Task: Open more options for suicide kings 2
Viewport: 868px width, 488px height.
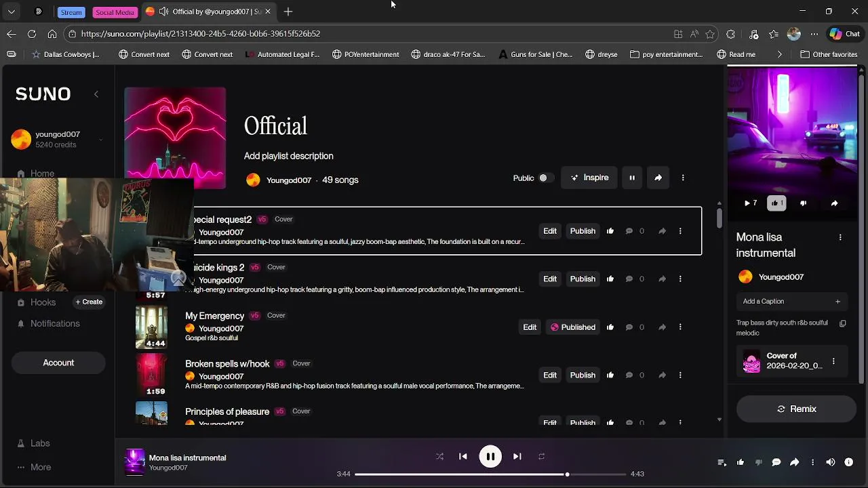Action: pos(680,279)
